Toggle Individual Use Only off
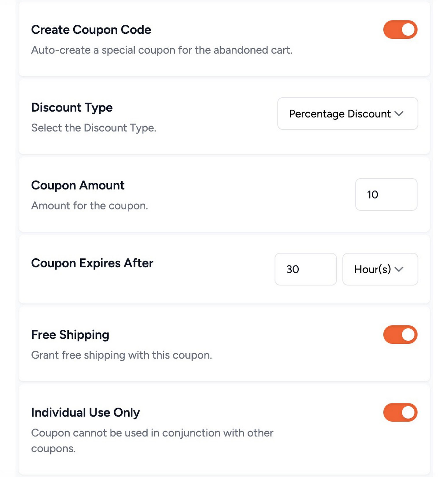Viewport: 448px width, 477px height. [x=400, y=412]
